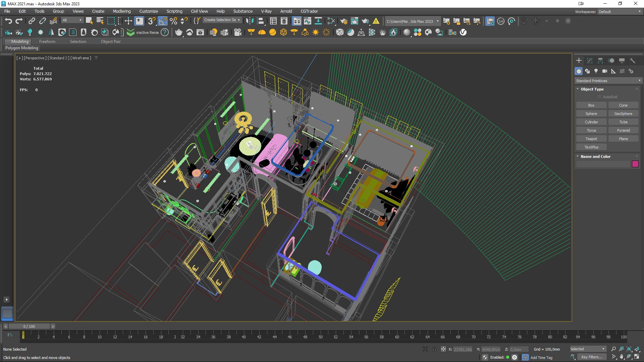
Task: Open the Workspaces Default dropdown
Action: point(620,12)
